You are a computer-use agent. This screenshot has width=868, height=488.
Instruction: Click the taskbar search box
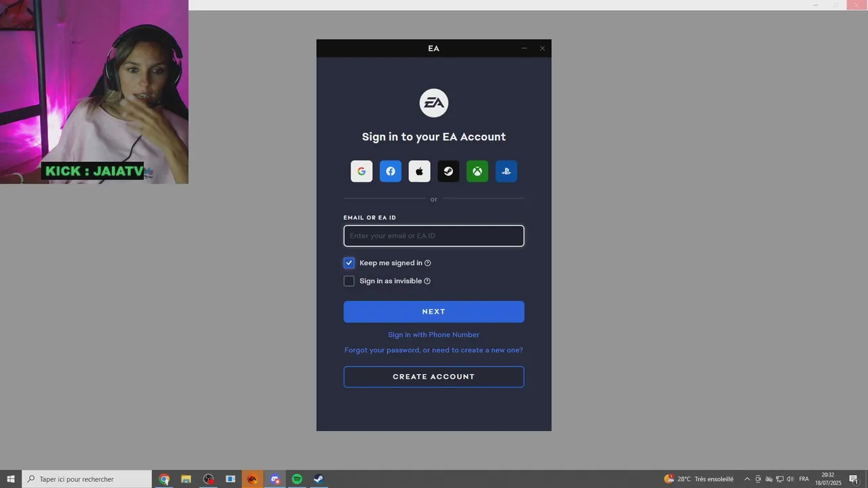(x=87, y=479)
